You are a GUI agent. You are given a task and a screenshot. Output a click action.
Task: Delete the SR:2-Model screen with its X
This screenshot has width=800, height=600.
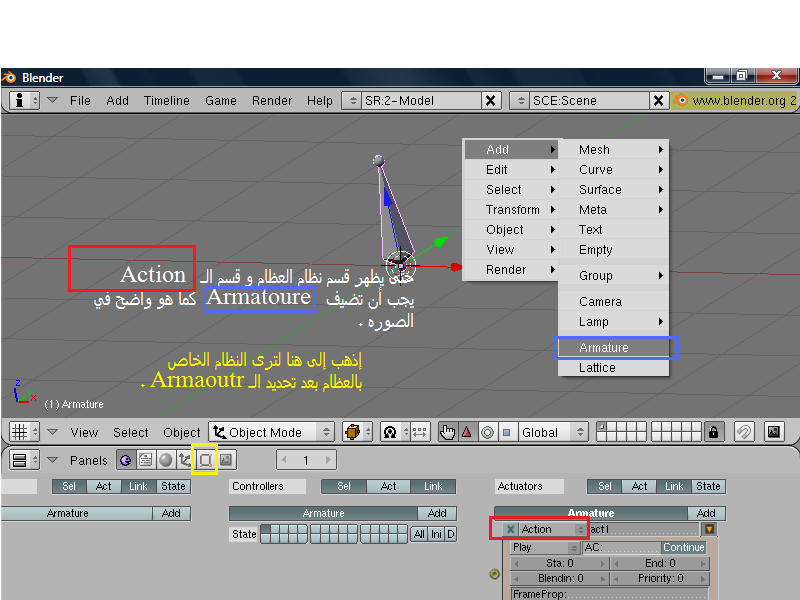490,101
